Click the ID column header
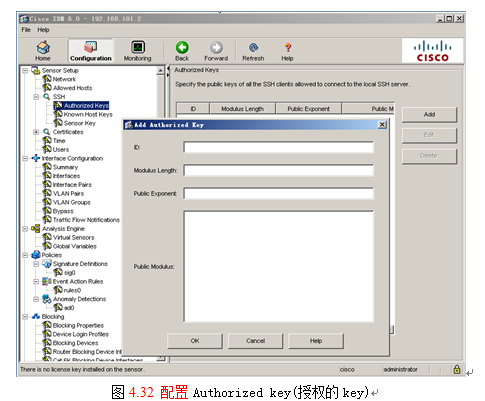The width and height of the screenshot is (485, 401). (x=193, y=109)
